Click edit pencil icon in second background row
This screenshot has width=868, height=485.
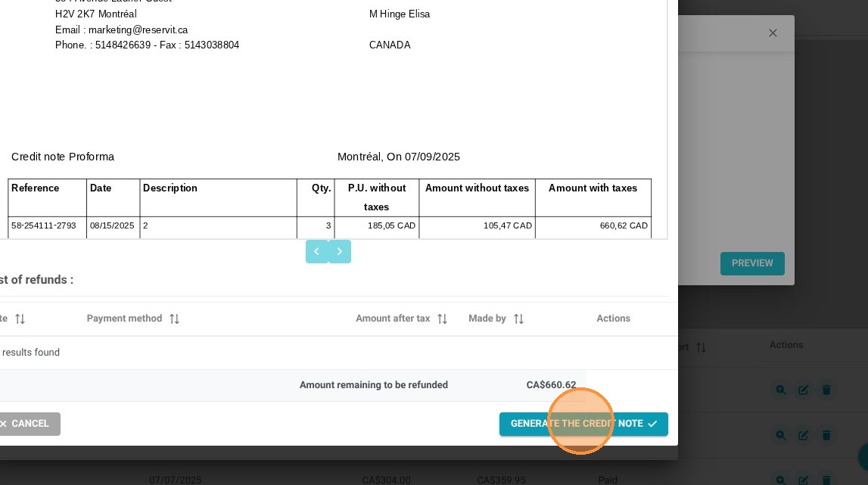[x=803, y=435]
